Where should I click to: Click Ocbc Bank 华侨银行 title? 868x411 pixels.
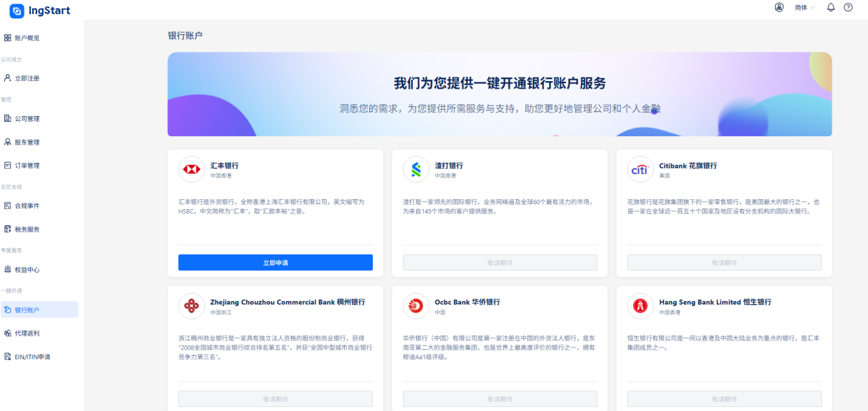pyautogui.click(x=467, y=302)
